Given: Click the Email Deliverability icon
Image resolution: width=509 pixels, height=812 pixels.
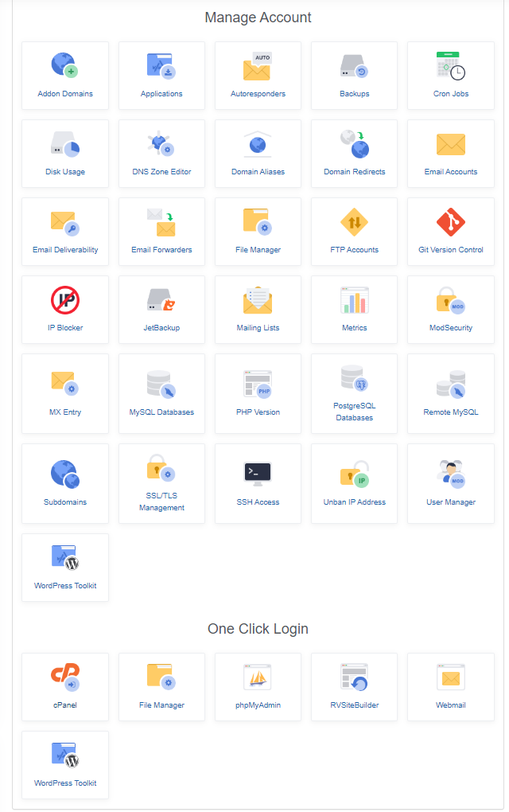Looking at the screenshot, I should (x=64, y=223).
